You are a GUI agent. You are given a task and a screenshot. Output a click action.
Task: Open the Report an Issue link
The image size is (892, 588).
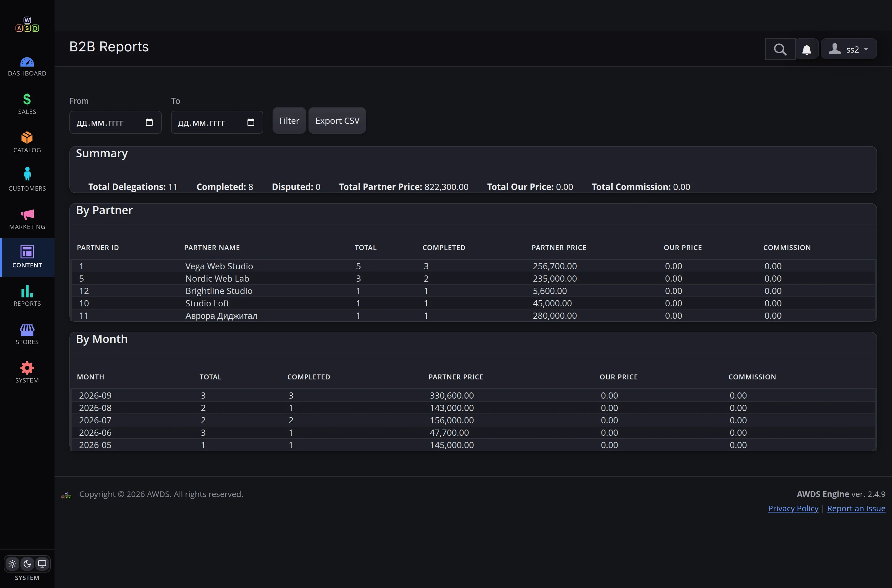click(856, 508)
